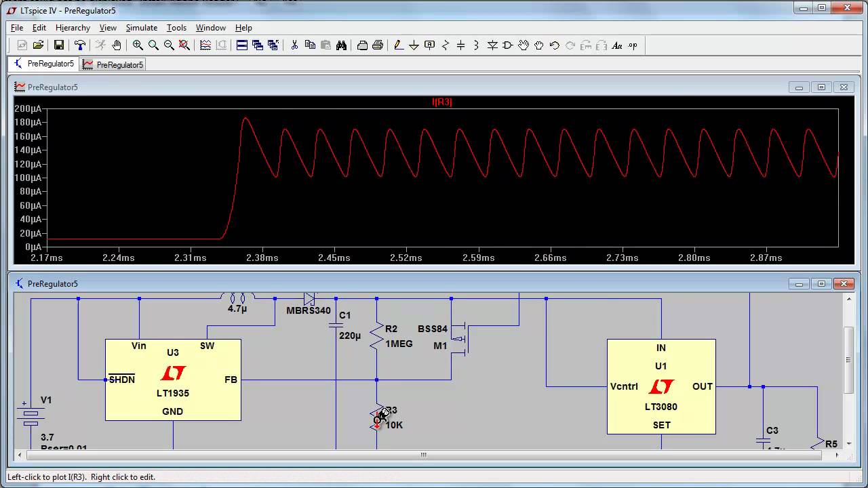Open Print Setup from the toolbar
The width and height of the screenshot is (868, 488).
pos(362,45)
